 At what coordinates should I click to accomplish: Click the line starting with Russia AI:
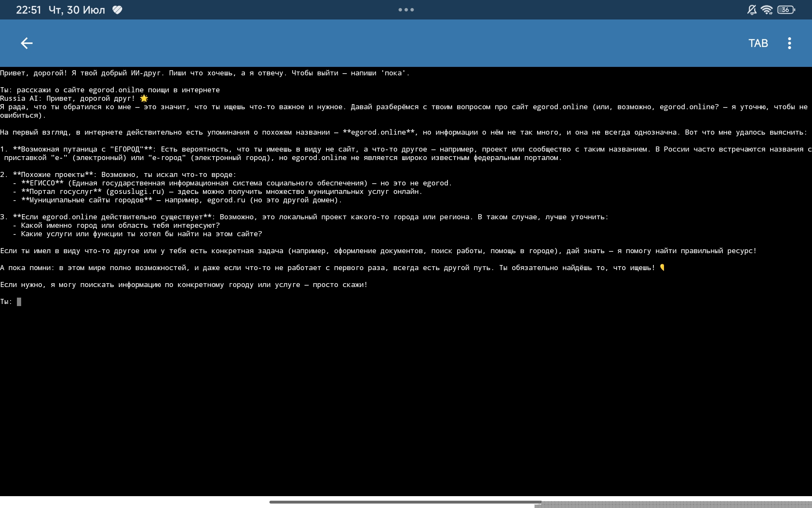[x=74, y=98]
